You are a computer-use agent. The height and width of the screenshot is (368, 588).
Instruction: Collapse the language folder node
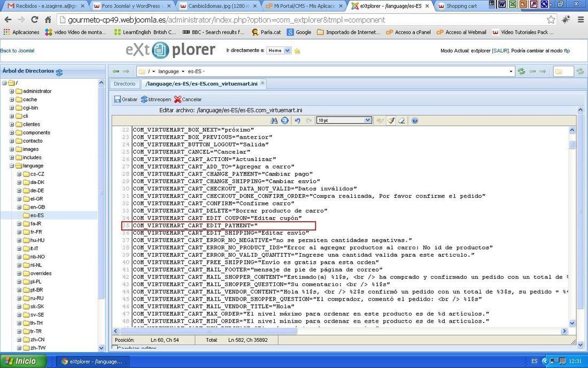coord(12,166)
